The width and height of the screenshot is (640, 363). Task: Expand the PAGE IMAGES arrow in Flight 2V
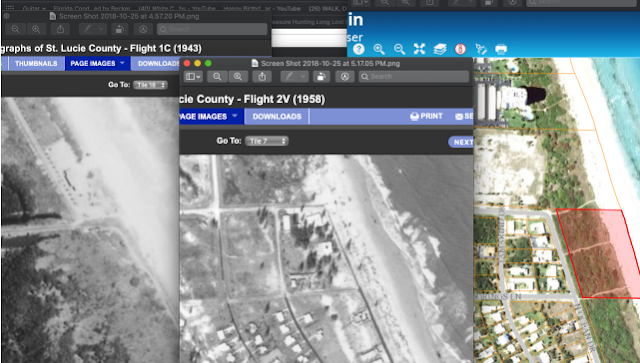[x=235, y=116]
